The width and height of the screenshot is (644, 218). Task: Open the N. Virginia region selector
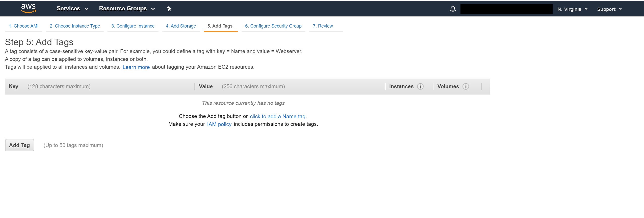572,9
